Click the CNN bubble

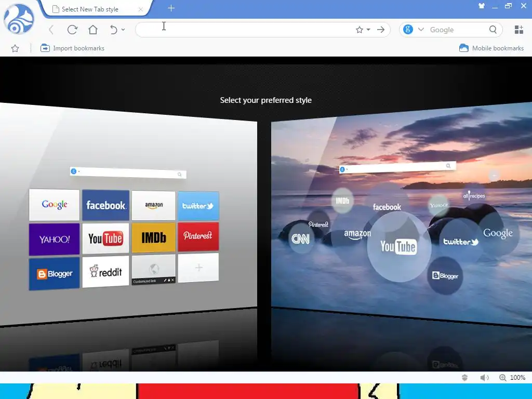(301, 239)
